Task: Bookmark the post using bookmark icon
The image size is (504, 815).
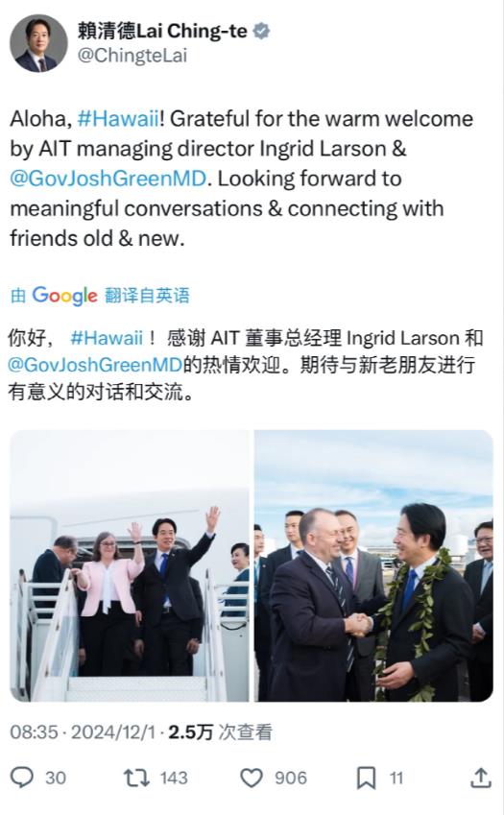Action: point(366,779)
